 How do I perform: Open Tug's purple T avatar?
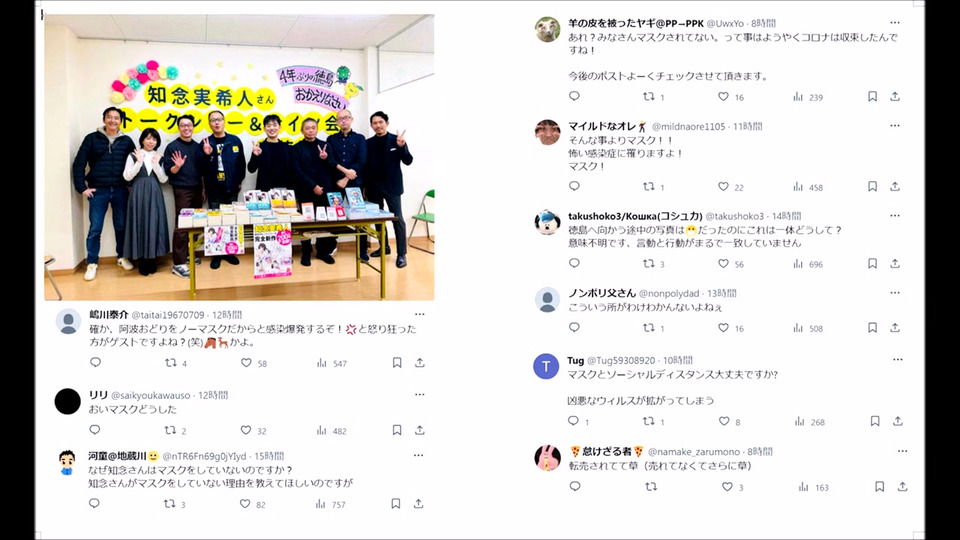click(x=546, y=367)
